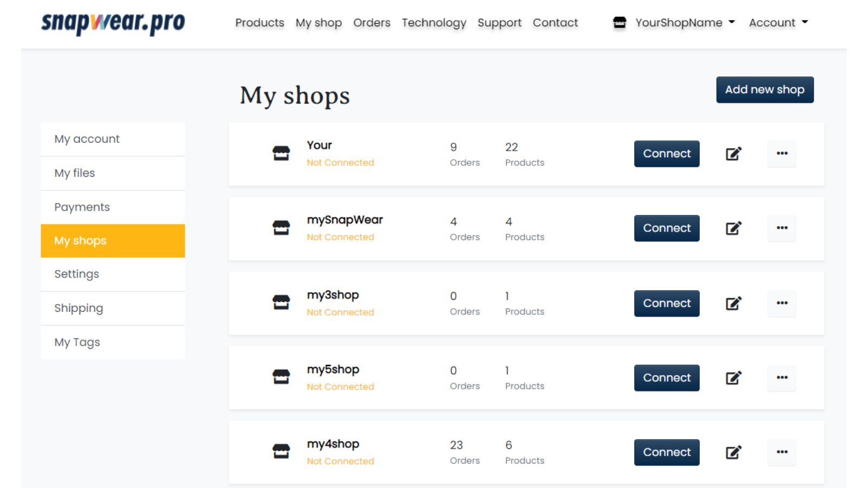Click the 'My shops' page heading
The image size is (868, 488).
click(x=295, y=96)
